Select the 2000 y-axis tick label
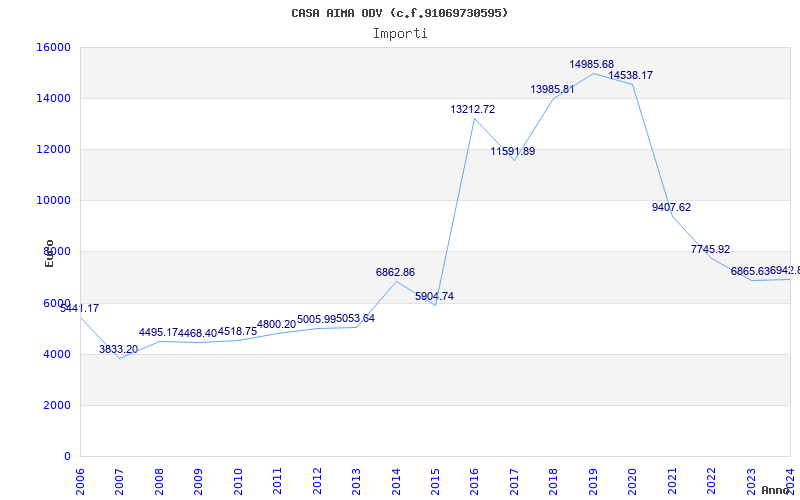This screenshot has height=500, width=800. point(57,405)
